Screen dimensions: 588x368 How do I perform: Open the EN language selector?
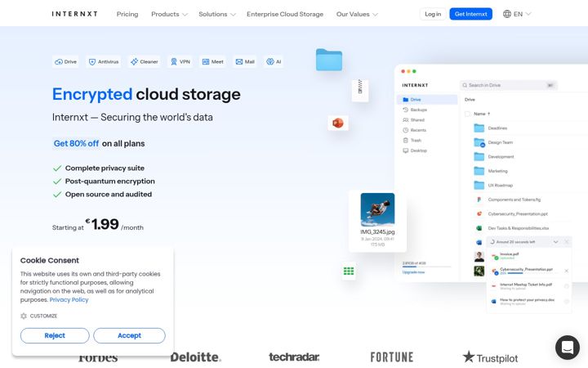point(517,14)
